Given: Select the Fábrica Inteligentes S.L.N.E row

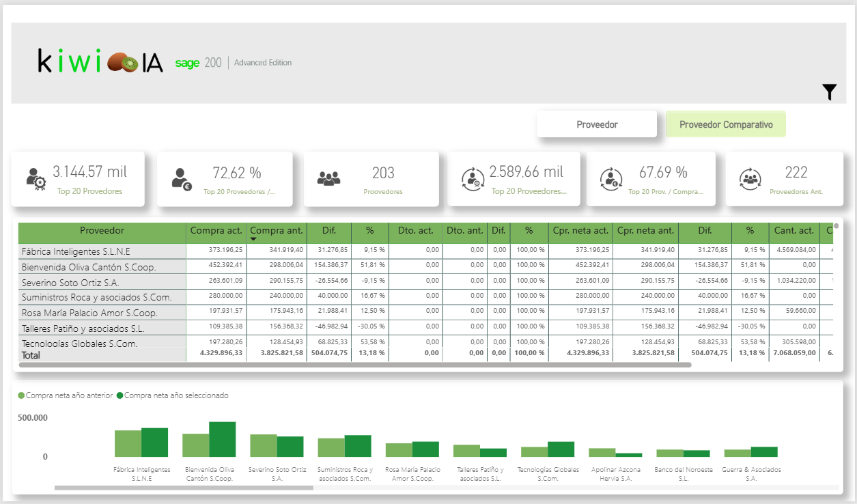Looking at the screenshot, I should coord(76,251).
